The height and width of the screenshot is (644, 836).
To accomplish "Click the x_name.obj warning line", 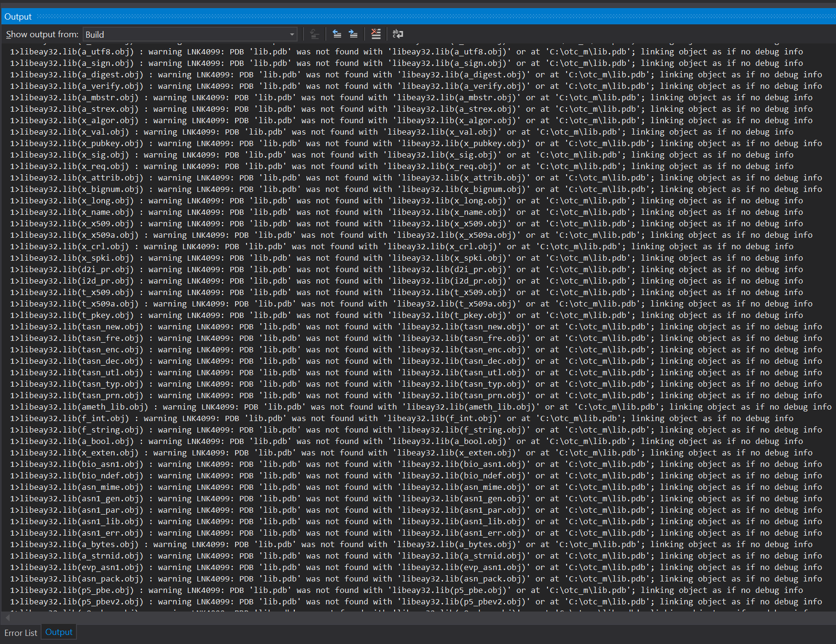I will coord(407,212).
